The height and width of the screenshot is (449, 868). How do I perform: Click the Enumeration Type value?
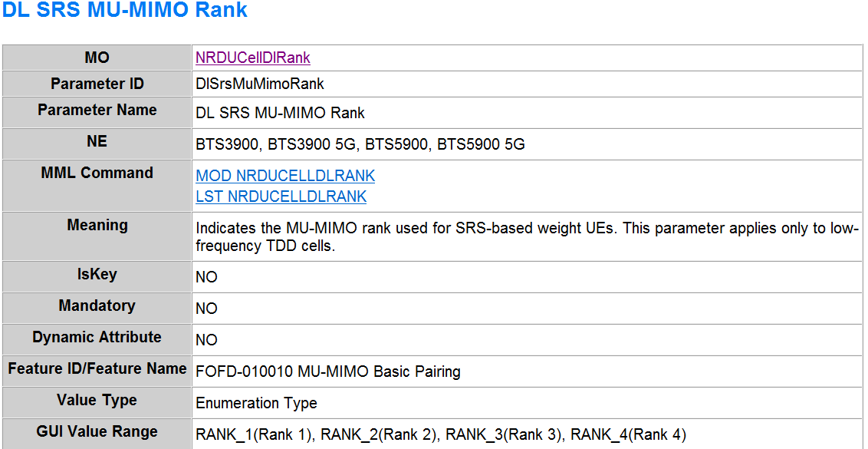point(256,403)
